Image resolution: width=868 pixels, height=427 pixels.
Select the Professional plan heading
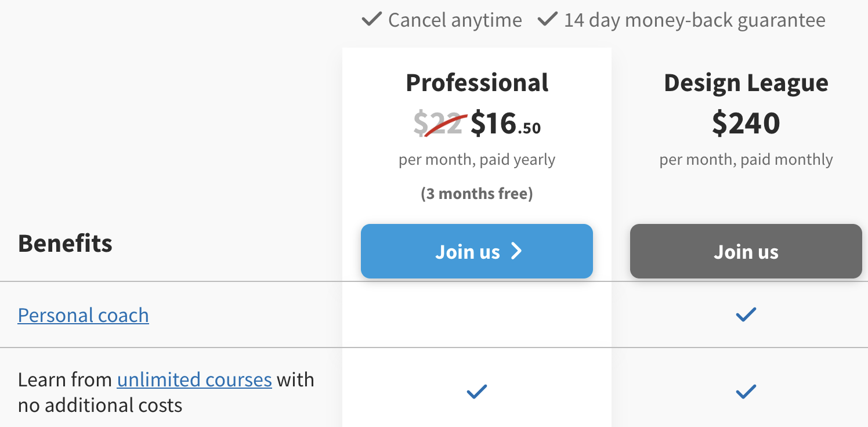(477, 82)
